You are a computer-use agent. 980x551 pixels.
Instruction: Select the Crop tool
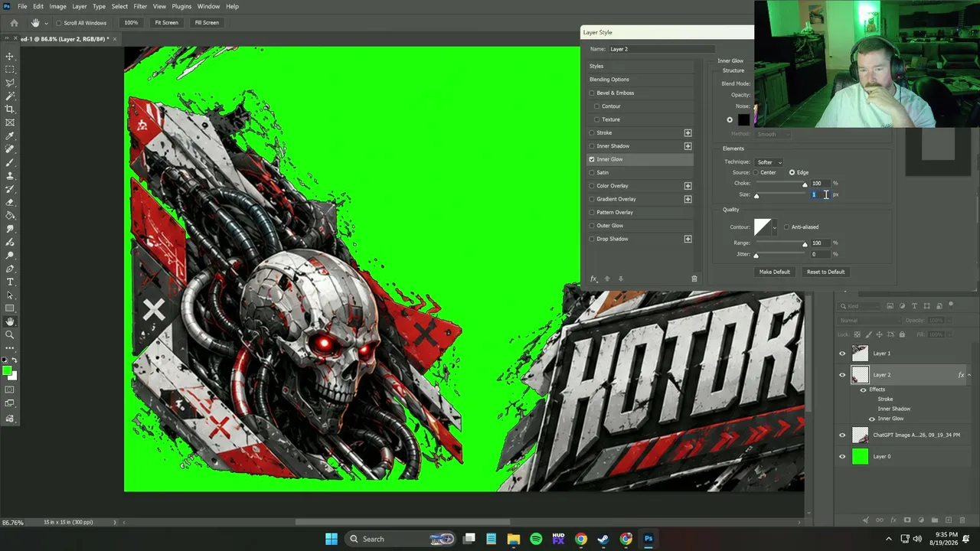pyautogui.click(x=10, y=109)
